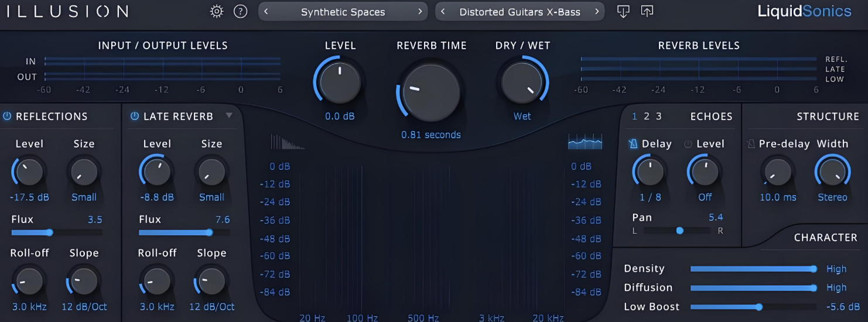This screenshot has height=322, width=868.
Task: Click the Reflections Size knob
Action: pyautogui.click(x=84, y=172)
